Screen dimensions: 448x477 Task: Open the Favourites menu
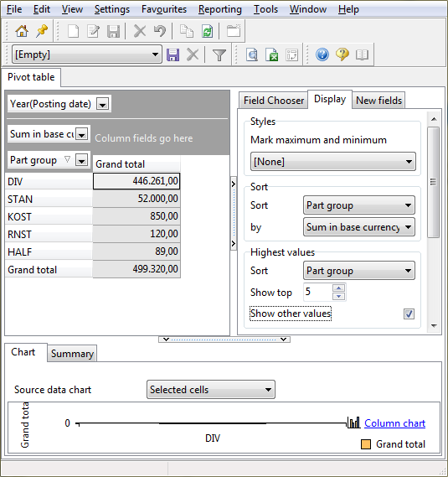164,9
